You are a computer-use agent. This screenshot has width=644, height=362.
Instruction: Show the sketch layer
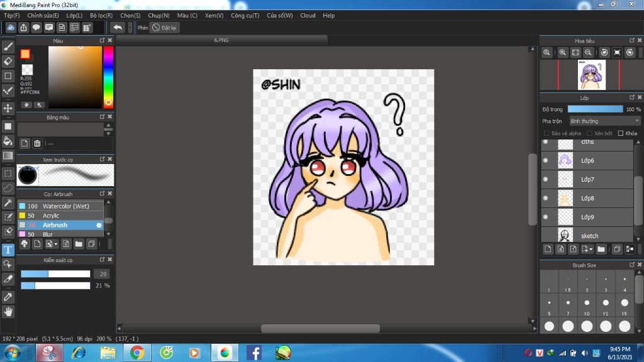[x=545, y=236]
